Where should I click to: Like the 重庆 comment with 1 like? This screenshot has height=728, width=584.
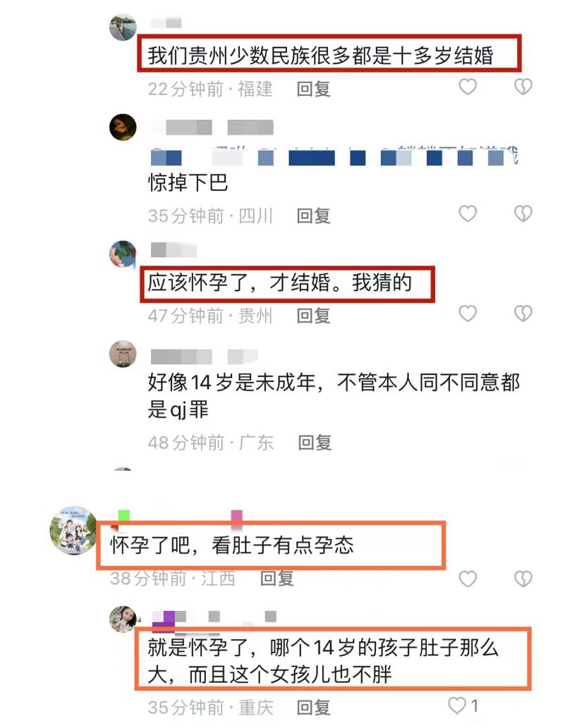pos(457,705)
